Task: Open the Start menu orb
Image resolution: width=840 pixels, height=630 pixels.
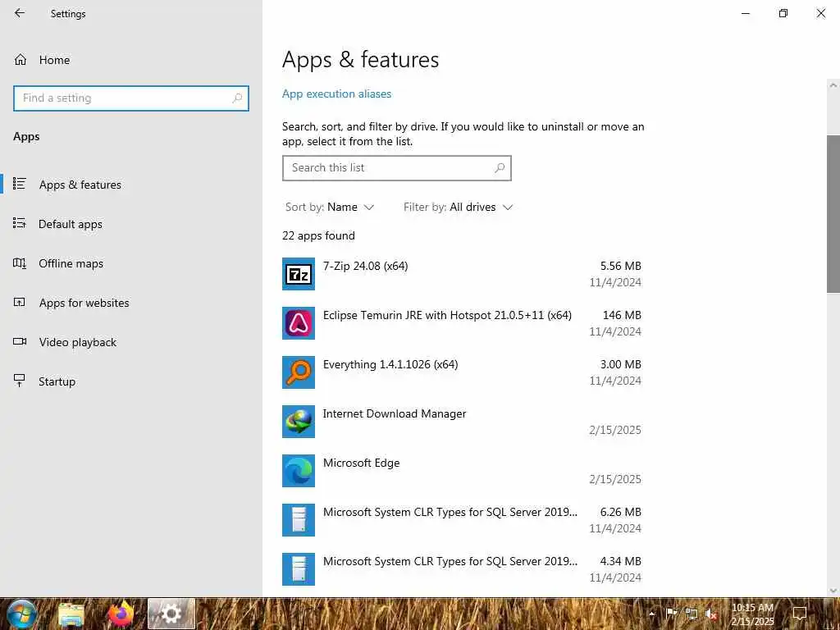Action: [22, 614]
